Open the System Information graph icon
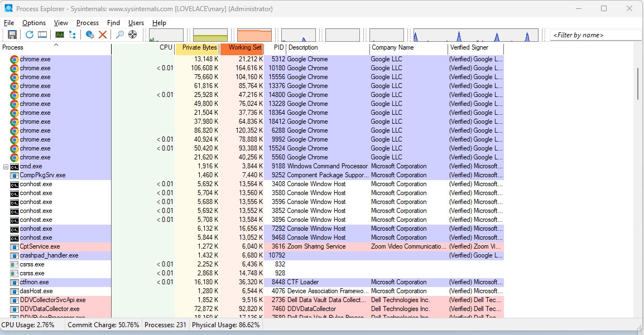The height and width of the screenshot is (335, 644). coord(60,35)
